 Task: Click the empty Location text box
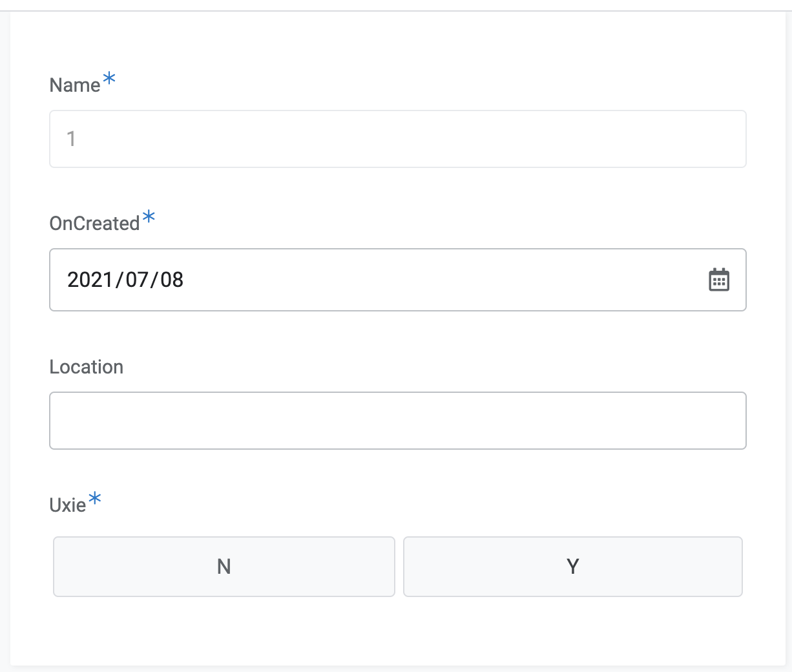tap(398, 421)
